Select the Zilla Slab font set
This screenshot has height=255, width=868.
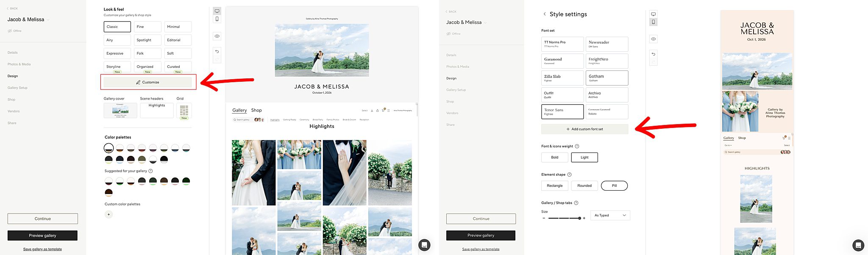point(562,78)
